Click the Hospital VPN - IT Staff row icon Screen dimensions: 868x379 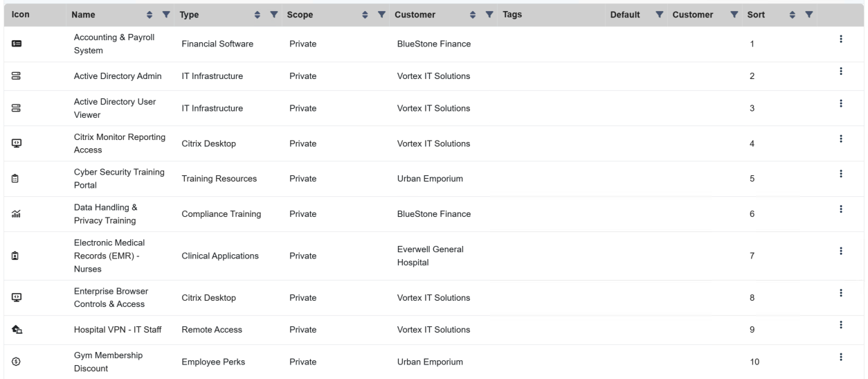tap(17, 329)
